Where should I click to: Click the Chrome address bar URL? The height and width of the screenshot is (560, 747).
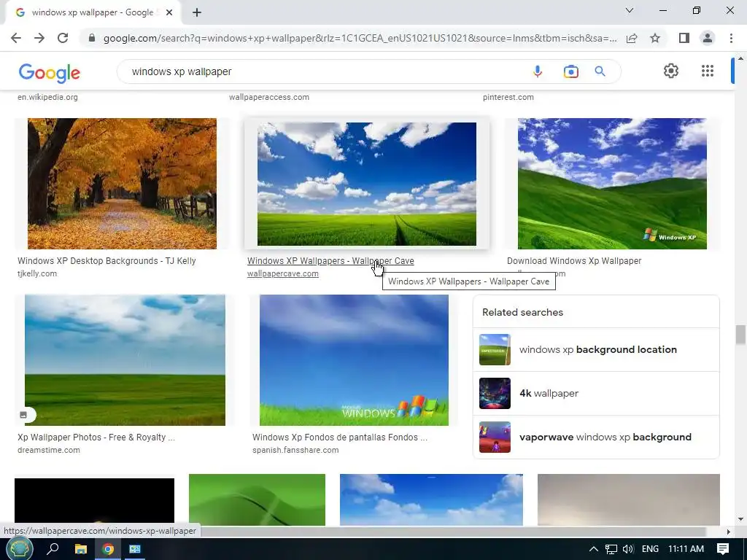360,38
